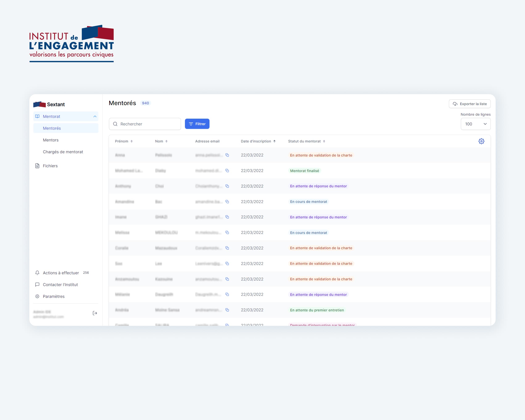Copy email in En attente du premier entretien row
The height and width of the screenshot is (420, 525).
click(x=227, y=310)
